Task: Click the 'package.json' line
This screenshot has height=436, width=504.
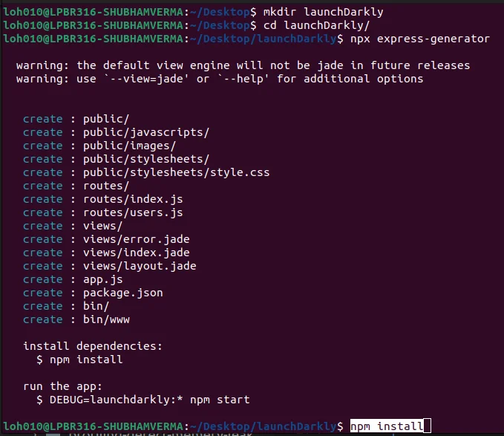Action: 93,293
